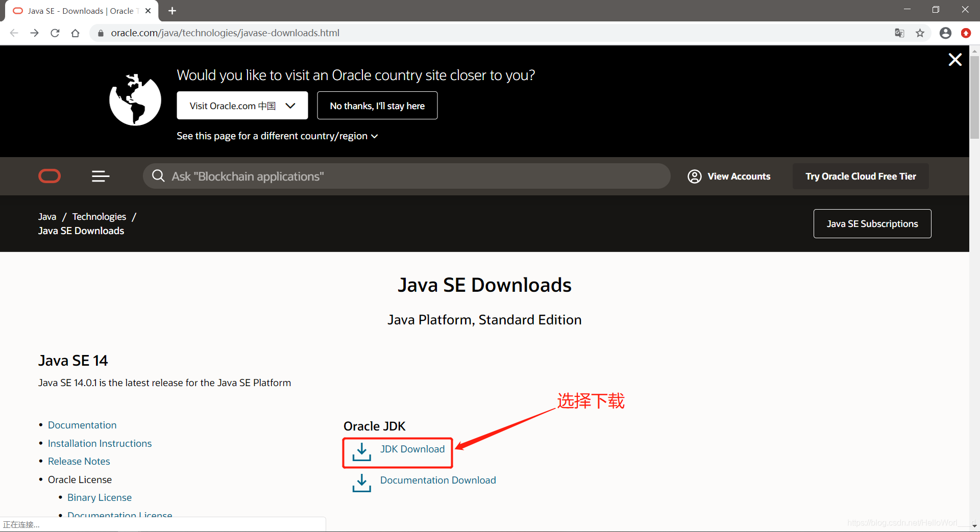This screenshot has width=980, height=532.
Task: Open the Chrome profile avatar icon
Action: tap(945, 33)
